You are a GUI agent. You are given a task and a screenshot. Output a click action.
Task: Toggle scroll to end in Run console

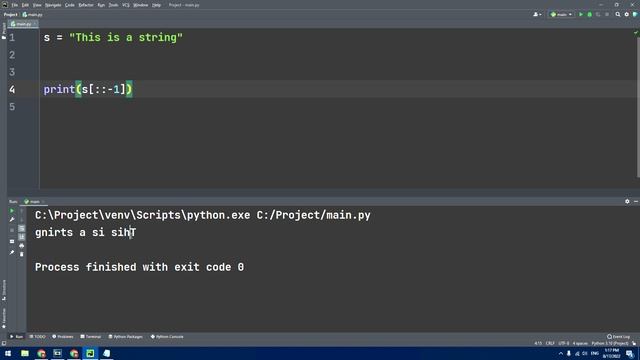click(x=22, y=237)
